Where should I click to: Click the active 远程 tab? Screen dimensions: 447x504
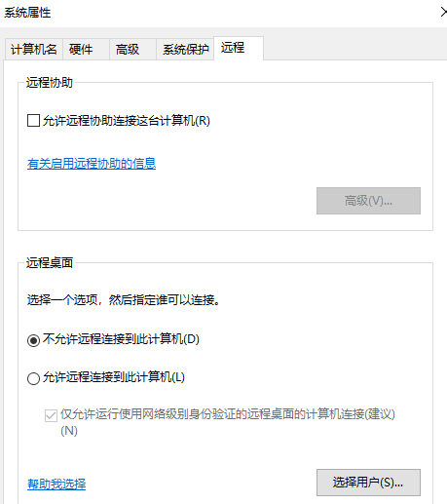239,48
